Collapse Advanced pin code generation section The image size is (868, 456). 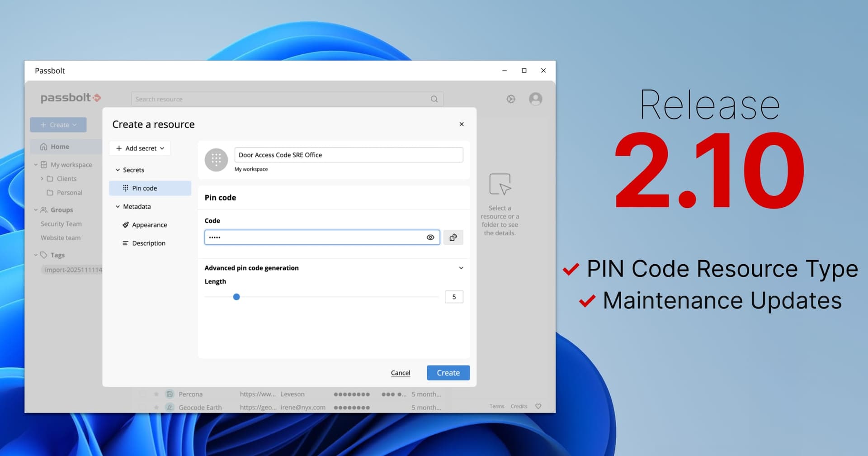click(x=461, y=268)
